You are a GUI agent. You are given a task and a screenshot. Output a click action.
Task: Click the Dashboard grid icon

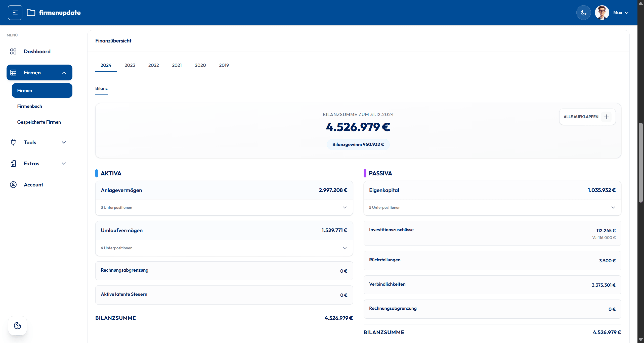tap(13, 52)
